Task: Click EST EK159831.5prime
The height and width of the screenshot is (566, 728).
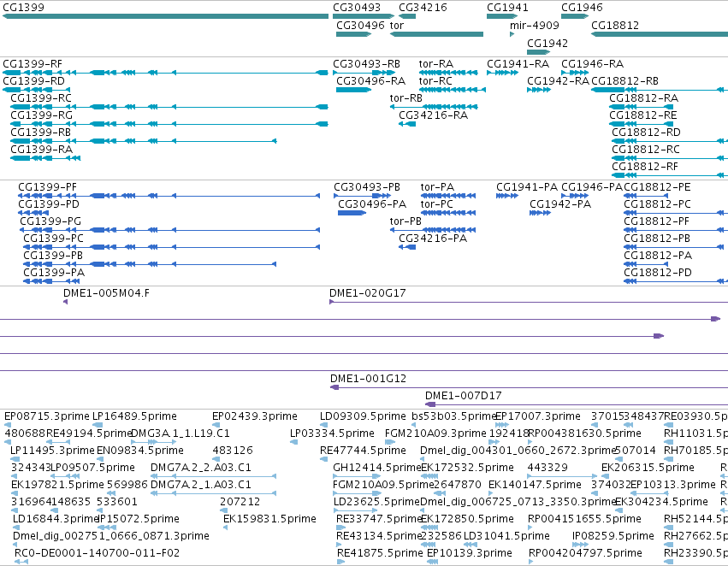Action: click(x=269, y=519)
